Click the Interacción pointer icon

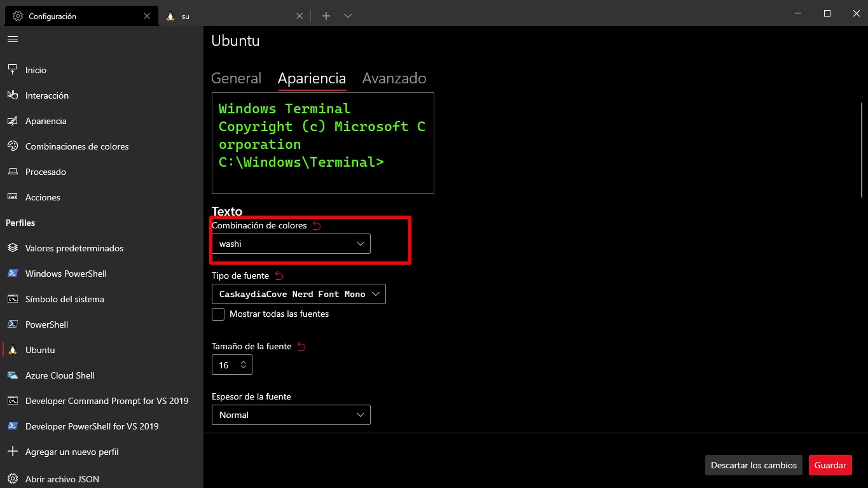[x=13, y=95]
